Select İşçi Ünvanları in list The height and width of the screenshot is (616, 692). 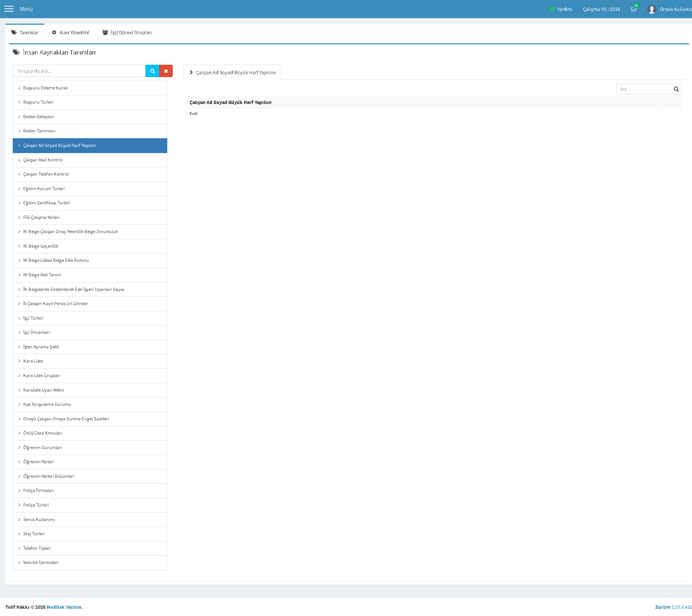point(90,332)
